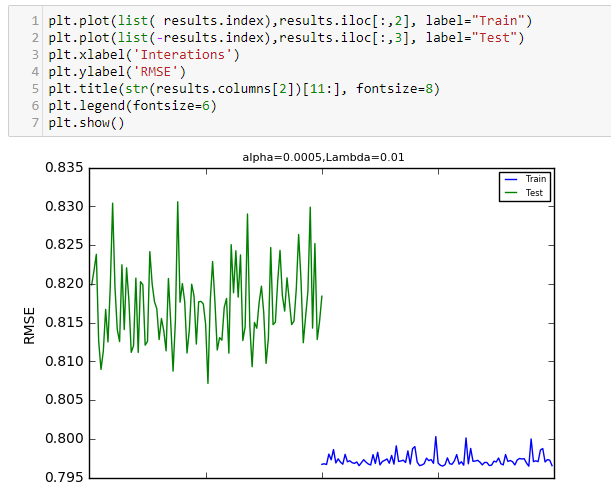Screen dimensions: 611x484
Task: Click code line 1 plotting the Train curve
Action: 290,21
